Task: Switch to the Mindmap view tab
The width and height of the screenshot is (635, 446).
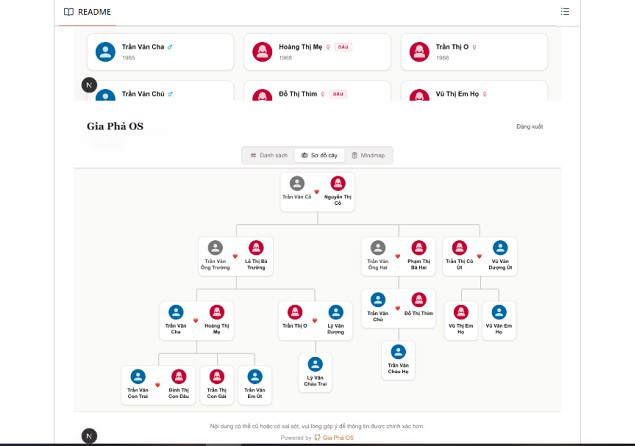Action: 368,156
